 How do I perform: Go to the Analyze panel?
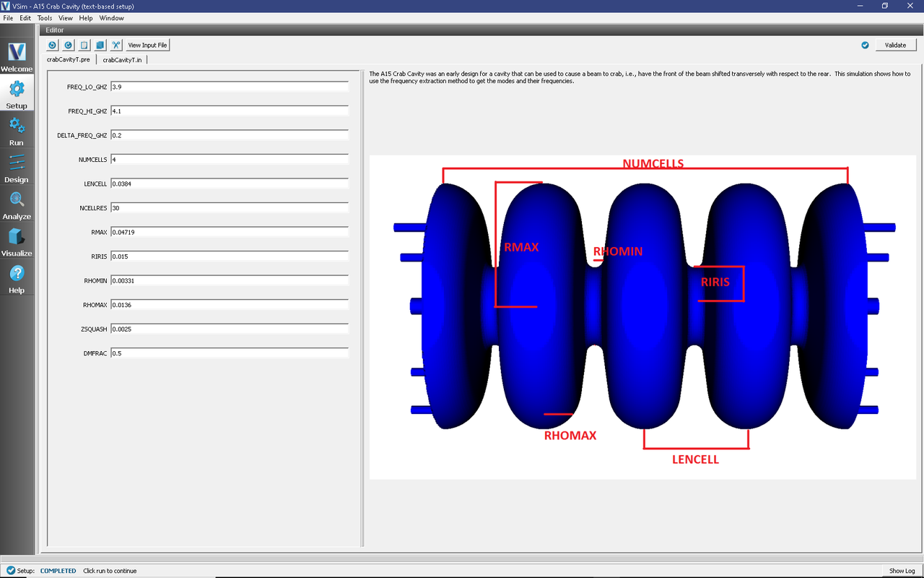point(17,206)
